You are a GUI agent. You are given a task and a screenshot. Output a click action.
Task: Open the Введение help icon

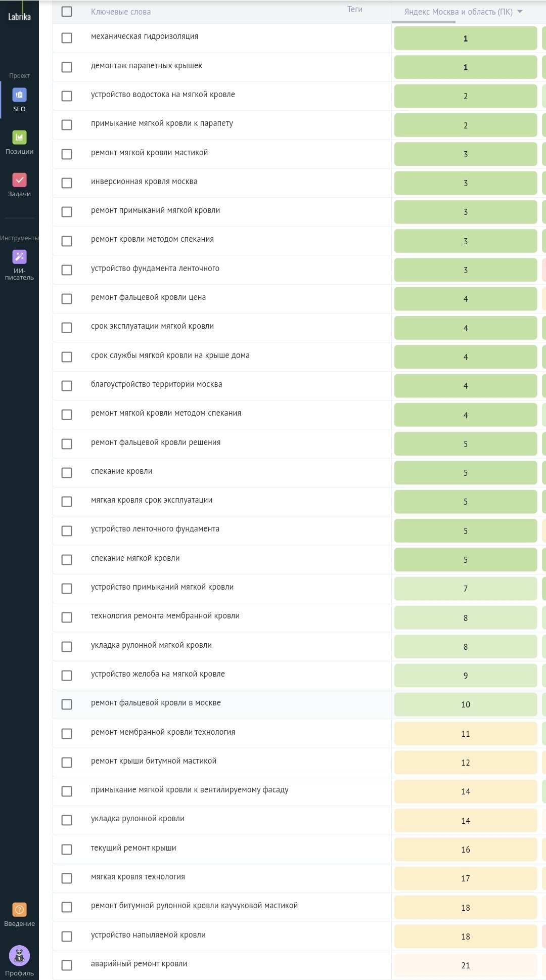[x=19, y=910]
